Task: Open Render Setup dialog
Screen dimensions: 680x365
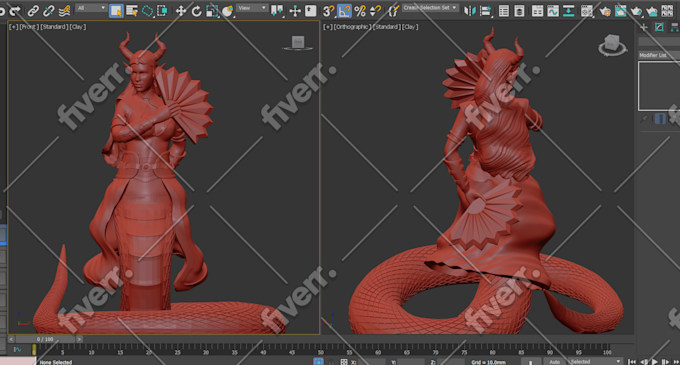Action: click(x=605, y=11)
